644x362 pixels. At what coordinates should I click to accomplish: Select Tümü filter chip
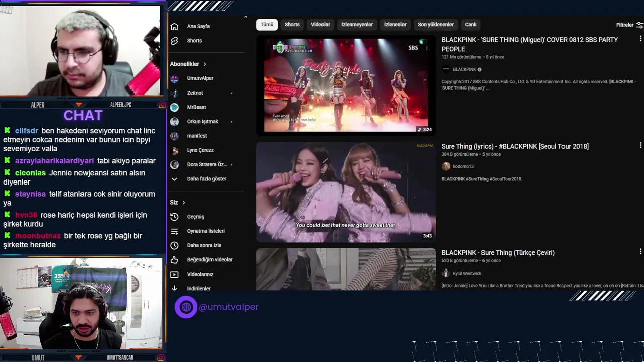pos(267,25)
